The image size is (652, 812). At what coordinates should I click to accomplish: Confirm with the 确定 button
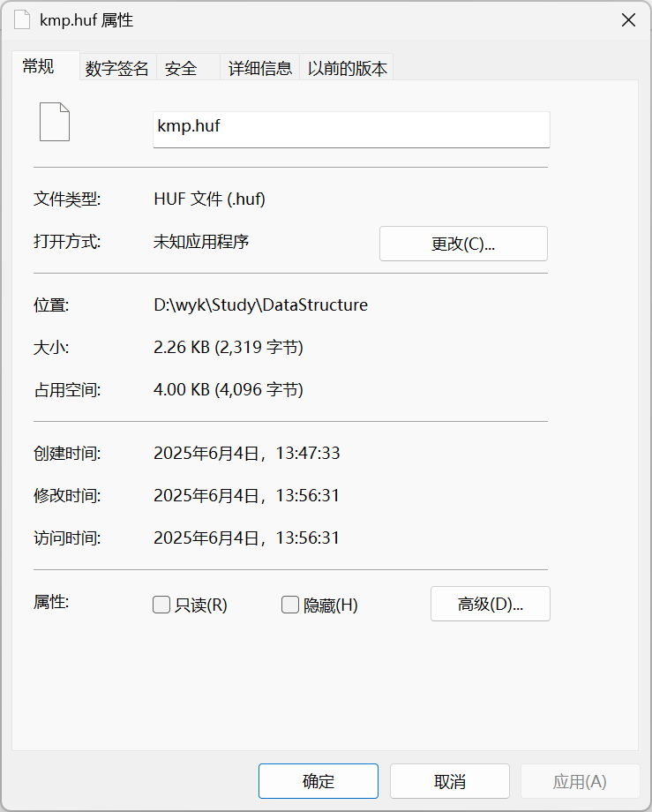click(x=318, y=781)
